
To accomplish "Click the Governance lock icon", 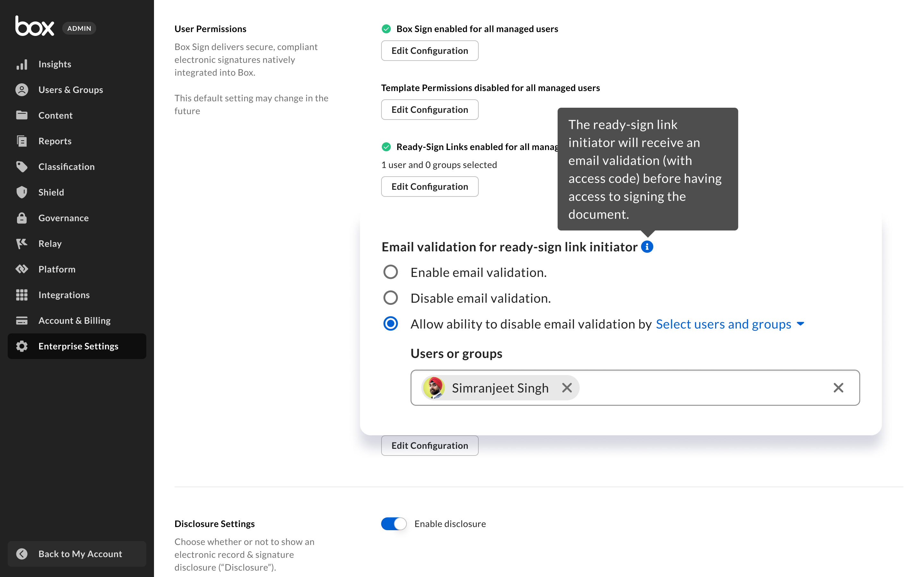I will [x=22, y=218].
